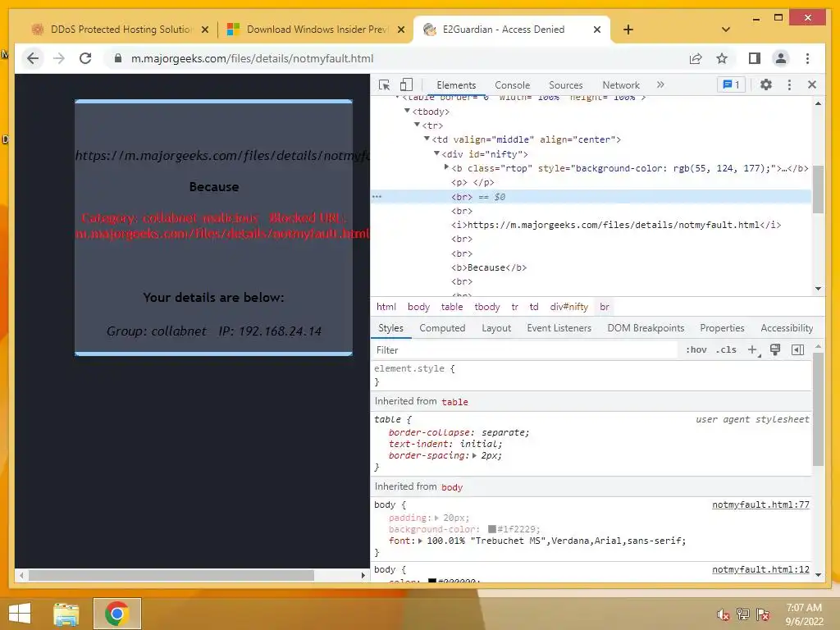Open the issues counter badge
The image size is (840, 630).
pos(731,84)
